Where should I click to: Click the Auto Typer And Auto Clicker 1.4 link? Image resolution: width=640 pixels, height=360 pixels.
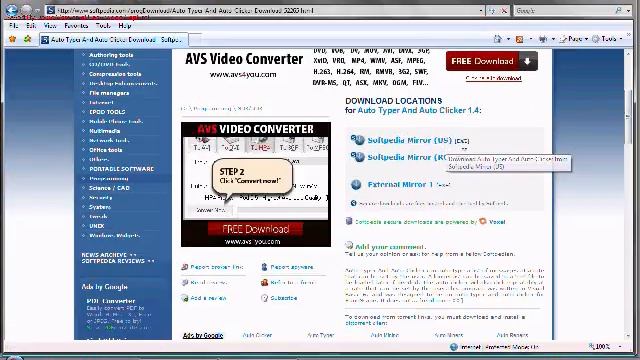[x=418, y=110]
